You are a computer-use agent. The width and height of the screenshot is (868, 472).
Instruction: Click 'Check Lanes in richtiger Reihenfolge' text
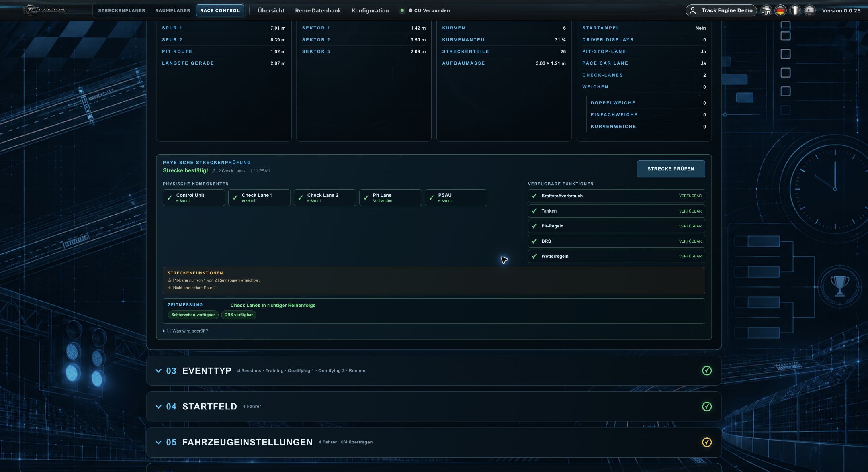(273, 305)
